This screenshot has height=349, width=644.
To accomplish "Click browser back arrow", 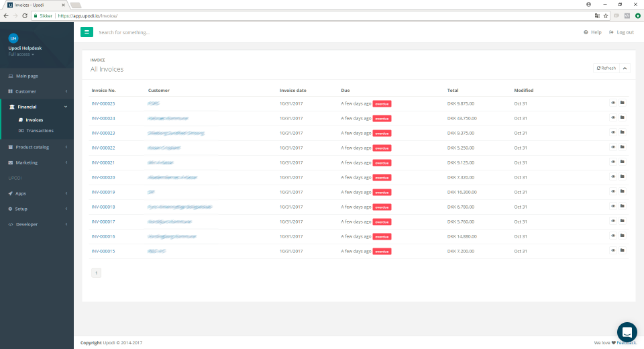I will [6, 15].
